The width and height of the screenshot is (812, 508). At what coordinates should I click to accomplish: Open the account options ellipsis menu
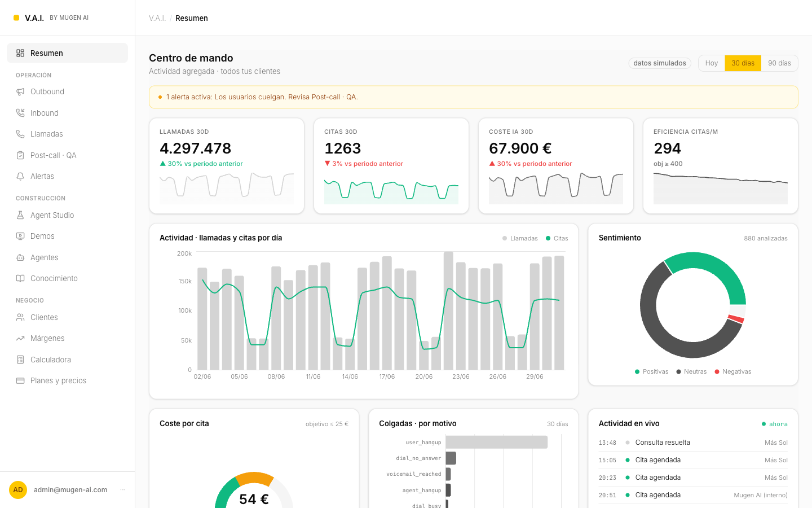click(x=123, y=490)
